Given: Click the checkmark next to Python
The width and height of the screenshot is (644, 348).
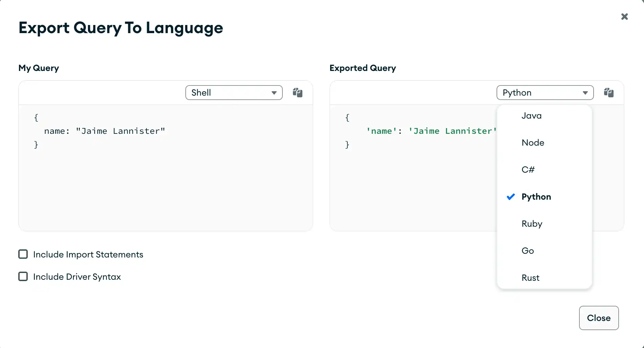Looking at the screenshot, I should pos(511,197).
